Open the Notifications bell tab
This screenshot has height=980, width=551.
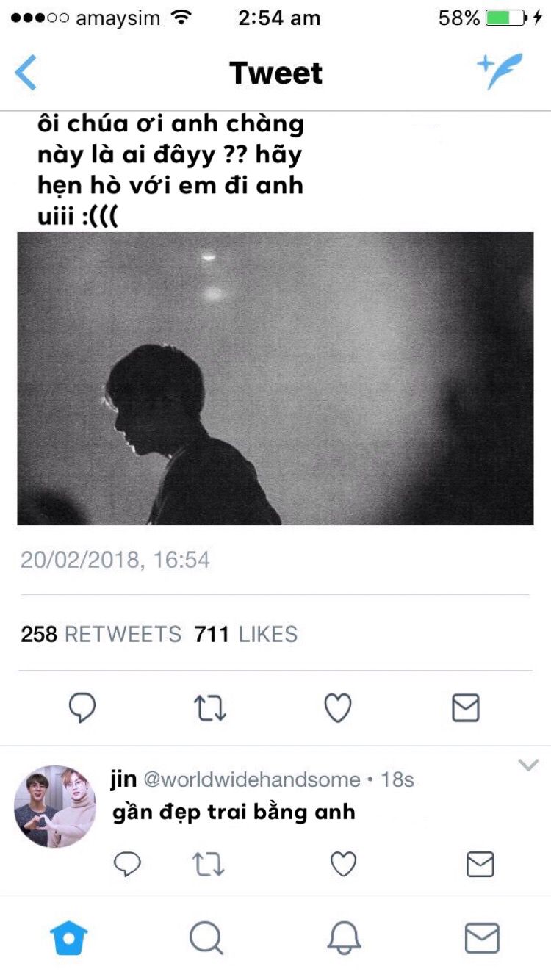click(344, 938)
